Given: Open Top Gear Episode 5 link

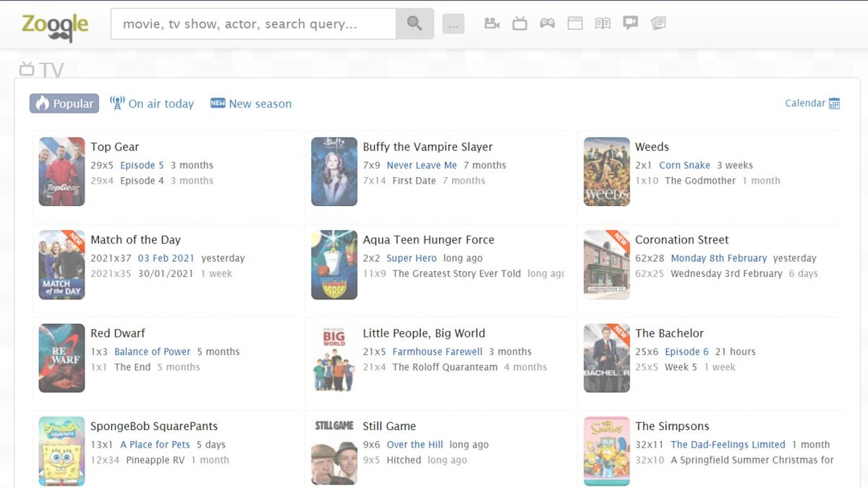Looking at the screenshot, I should pyautogui.click(x=142, y=166).
